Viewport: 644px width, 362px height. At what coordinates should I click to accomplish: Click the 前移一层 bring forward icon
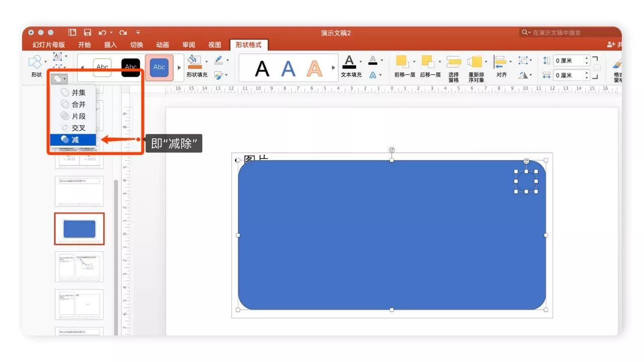(x=402, y=62)
